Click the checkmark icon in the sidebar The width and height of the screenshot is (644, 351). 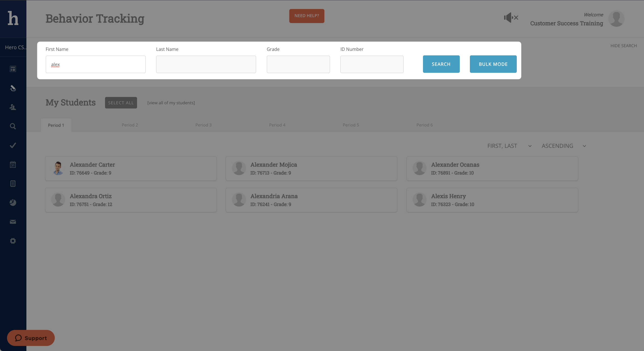click(x=13, y=145)
